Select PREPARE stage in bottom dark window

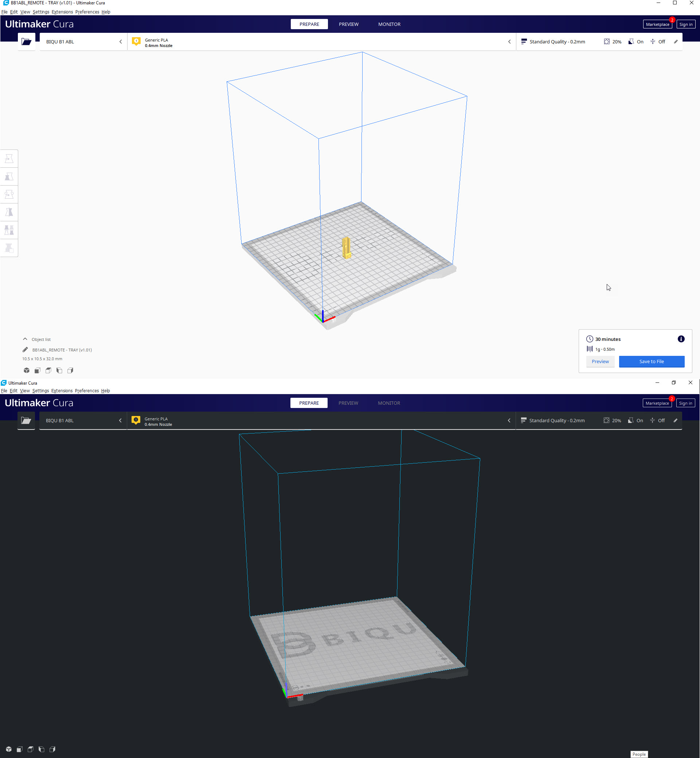coord(309,403)
